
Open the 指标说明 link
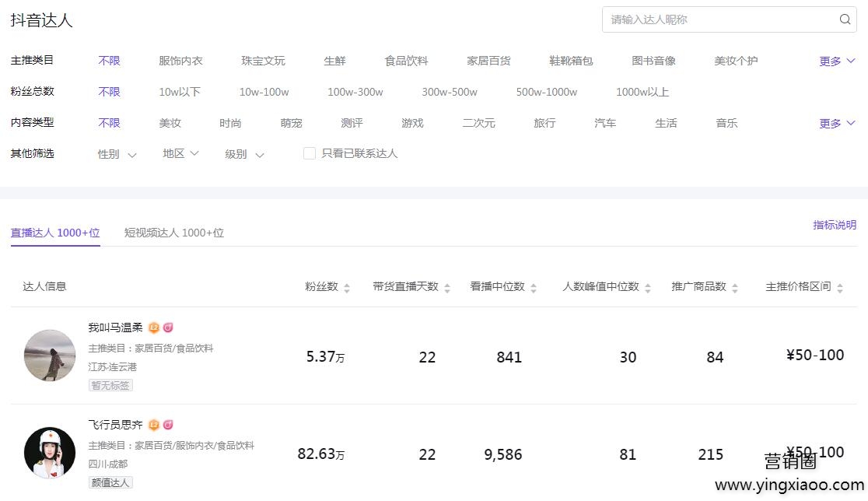click(835, 225)
